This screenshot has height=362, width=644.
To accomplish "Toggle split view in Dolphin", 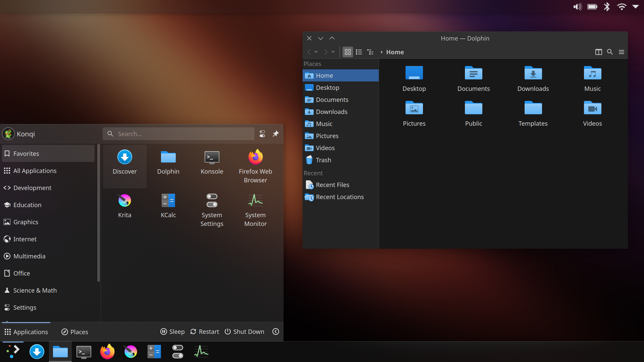I will 599,52.
